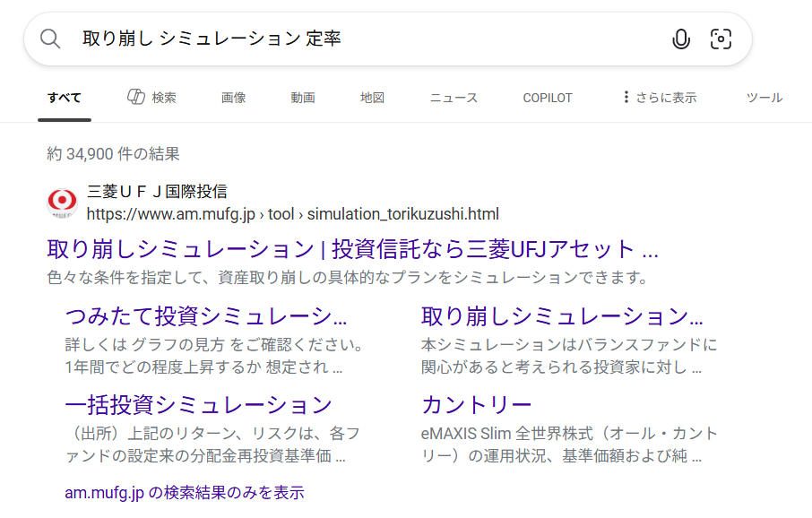Open the つみたて投資シミュレーシ… sitelink
This screenshot has height=518, width=812.
click(206, 316)
